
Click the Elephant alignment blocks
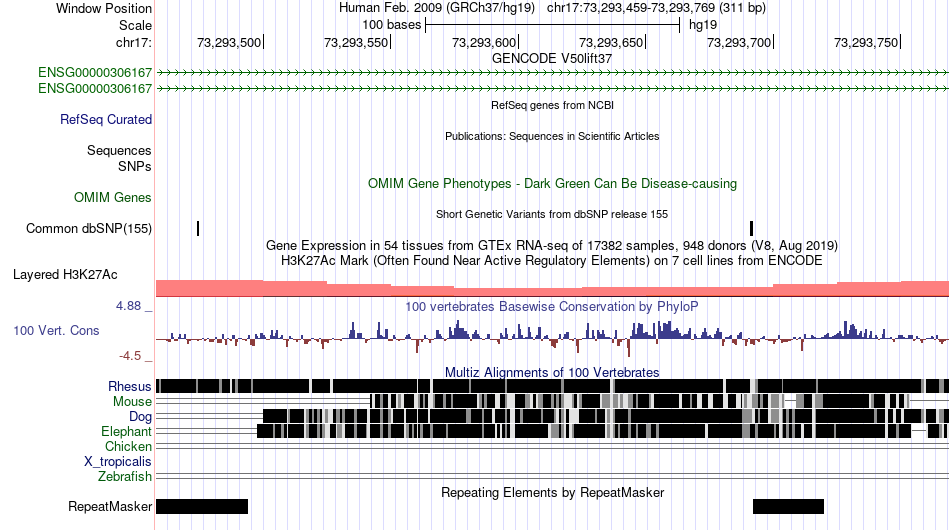(x=602, y=431)
